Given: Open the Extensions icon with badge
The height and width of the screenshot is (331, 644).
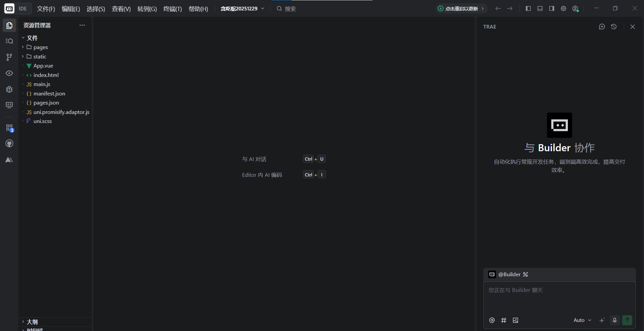Looking at the screenshot, I should pos(9,128).
